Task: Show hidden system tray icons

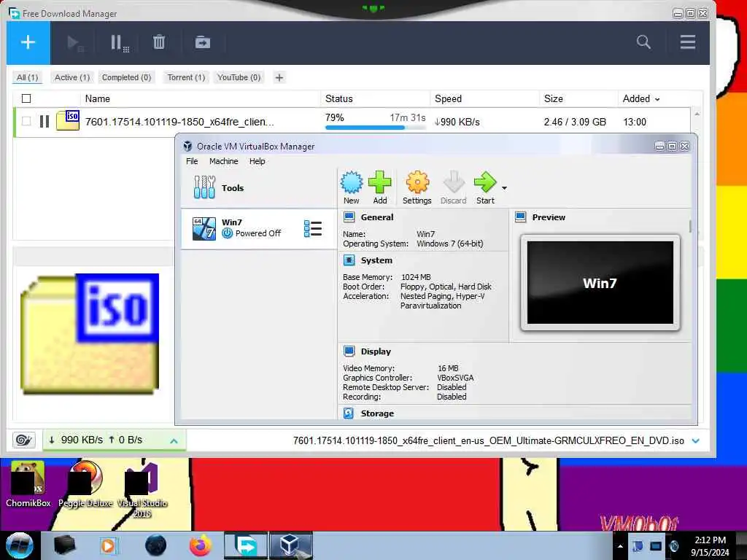Action: point(620,545)
